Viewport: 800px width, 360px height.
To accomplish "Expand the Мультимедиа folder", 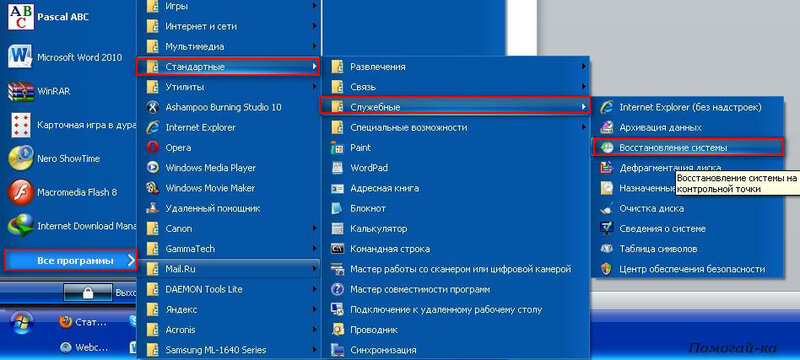I will click(x=228, y=46).
